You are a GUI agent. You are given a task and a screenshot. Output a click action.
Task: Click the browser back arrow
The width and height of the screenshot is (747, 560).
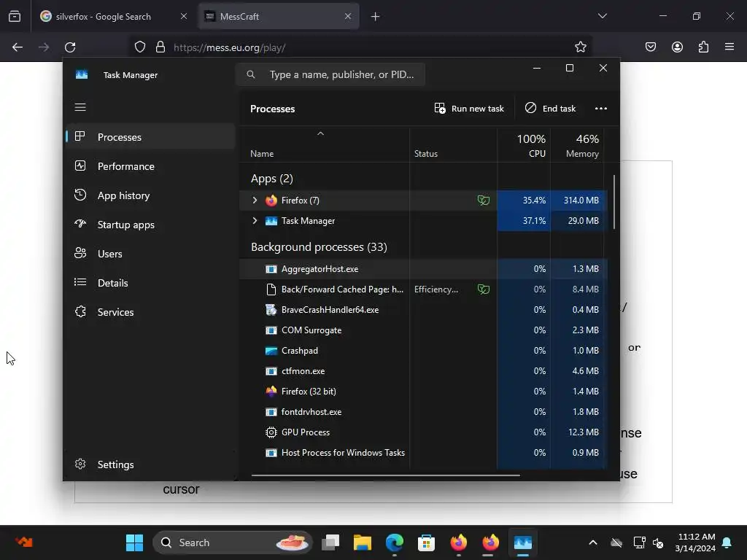[x=18, y=47]
